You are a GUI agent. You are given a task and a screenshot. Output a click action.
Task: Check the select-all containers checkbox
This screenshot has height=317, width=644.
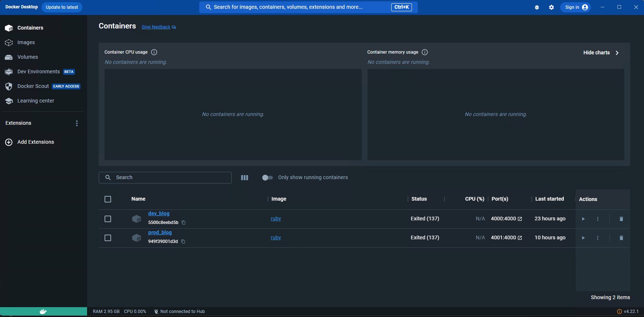pos(108,199)
